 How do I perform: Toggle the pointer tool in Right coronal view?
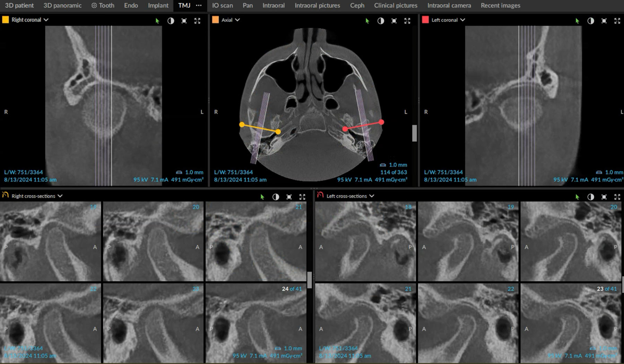point(157,21)
